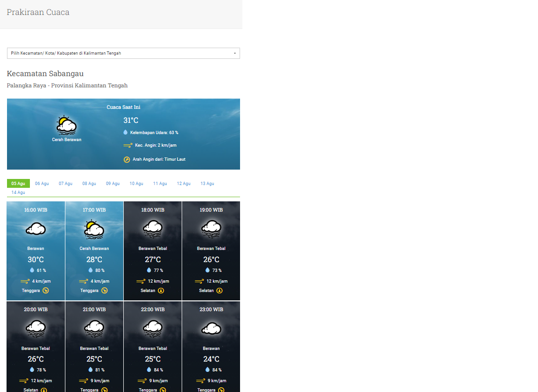Viewport: 538px width, 392px height.
Task: Click the Tenggara compass icon in 17:00 WIB card
Action: pos(104,291)
